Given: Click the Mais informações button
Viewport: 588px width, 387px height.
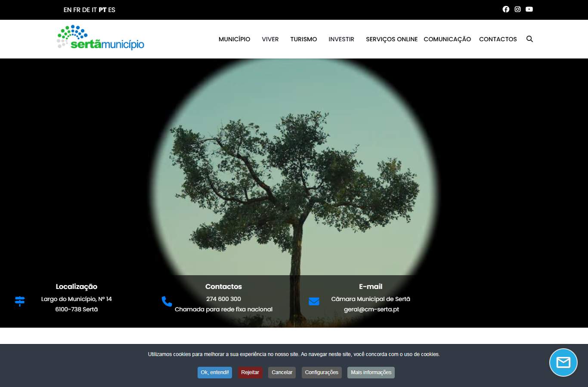Looking at the screenshot, I should pyautogui.click(x=371, y=372).
